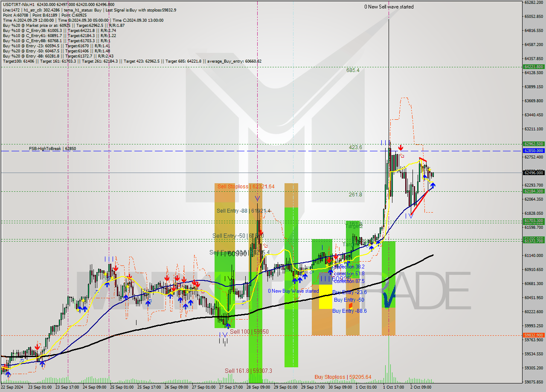Image resolution: width=546 pixels, height=392 pixels.
Task: Click the current price tag 62496.000
Action: (533, 173)
